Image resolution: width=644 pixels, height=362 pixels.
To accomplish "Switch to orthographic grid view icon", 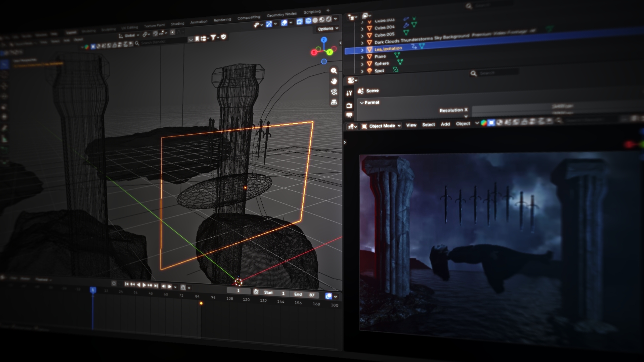I will [334, 102].
